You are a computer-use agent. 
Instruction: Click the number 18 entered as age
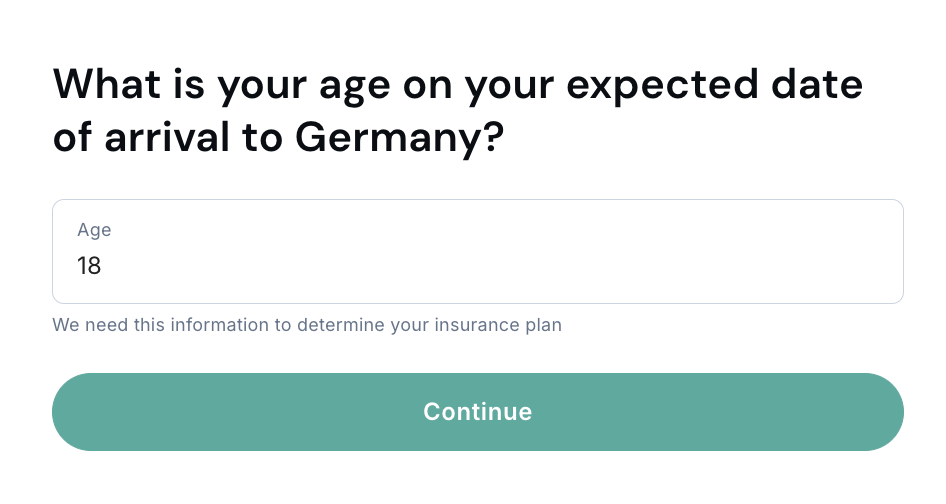click(x=89, y=267)
